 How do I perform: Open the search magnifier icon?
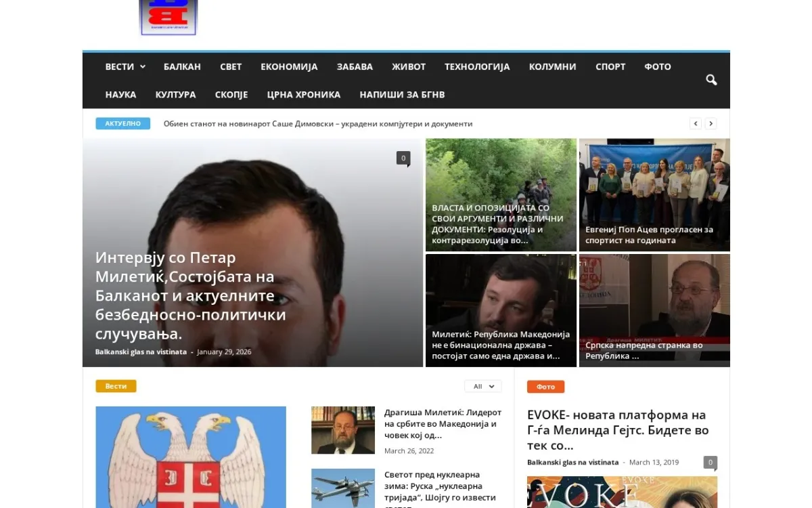point(711,80)
